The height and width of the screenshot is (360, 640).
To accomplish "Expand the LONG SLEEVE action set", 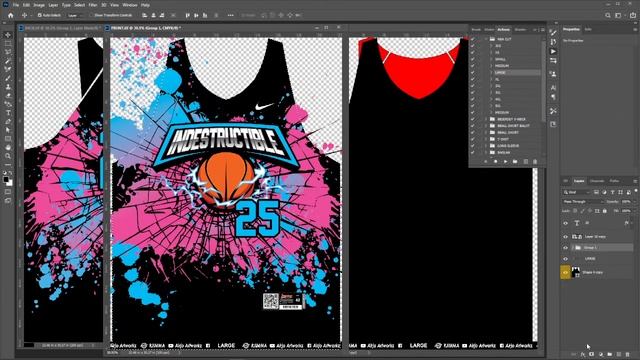I will tap(486, 145).
